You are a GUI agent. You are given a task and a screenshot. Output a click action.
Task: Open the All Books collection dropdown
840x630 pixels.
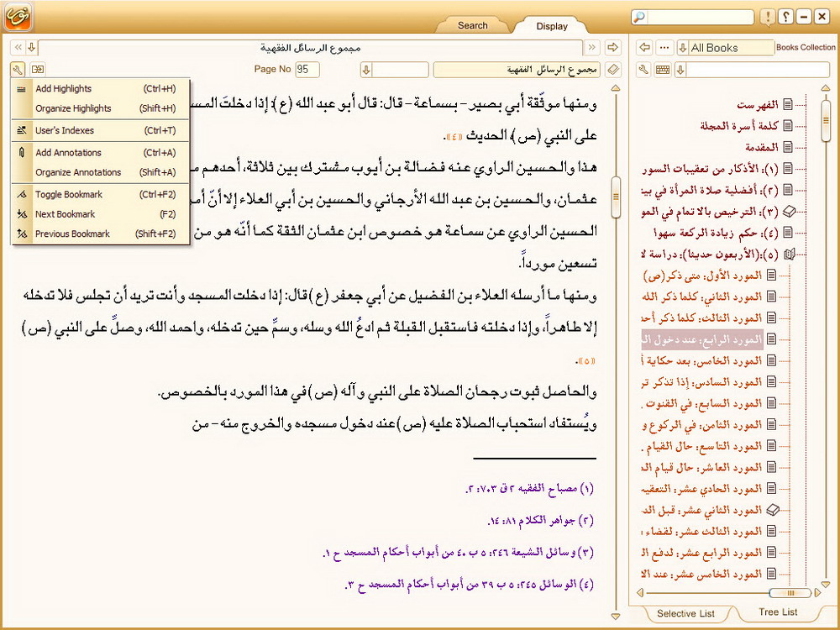click(x=683, y=48)
